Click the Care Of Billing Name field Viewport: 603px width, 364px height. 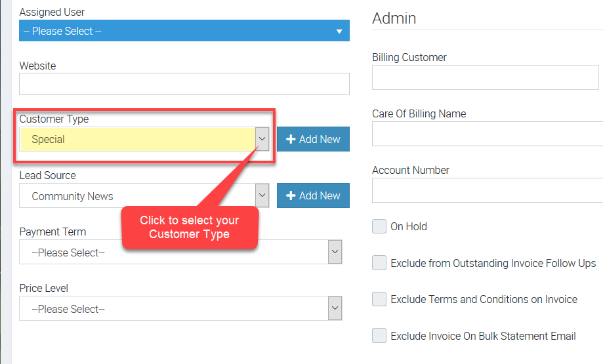coord(487,134)
